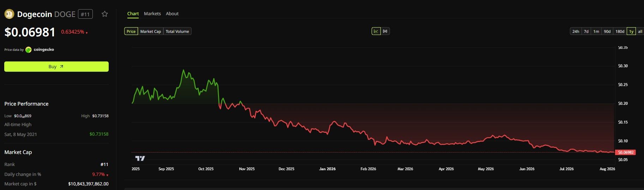The width and height of the screenshot is (644, 190).
Task: Click the Price Performance heading
Action: point(26,104)
